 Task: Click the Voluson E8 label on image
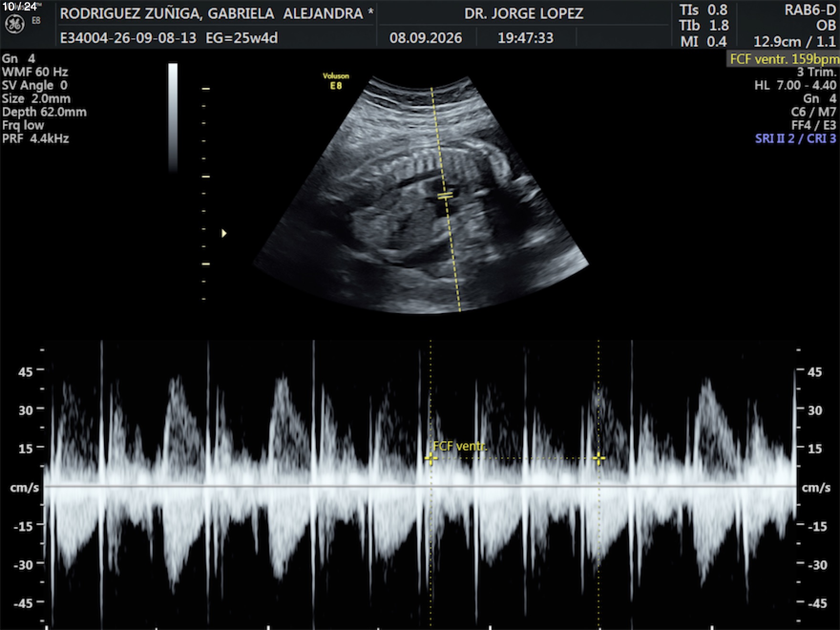click(336, 81)
